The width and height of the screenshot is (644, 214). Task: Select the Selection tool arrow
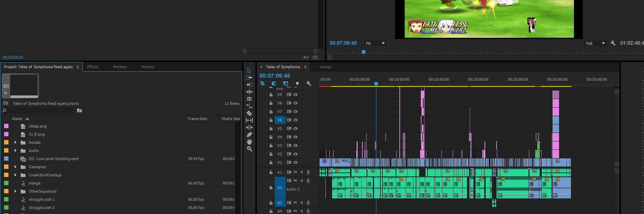tap(249, 71)
